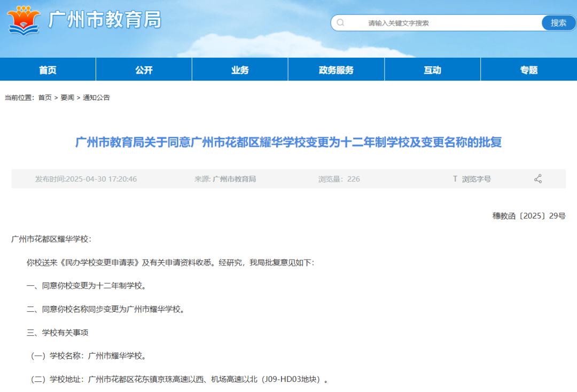Navigate to 要闻 in the breadcrumb
Image resolution: width=577 pixels, height=392 pixels.
tap(67, 98)
